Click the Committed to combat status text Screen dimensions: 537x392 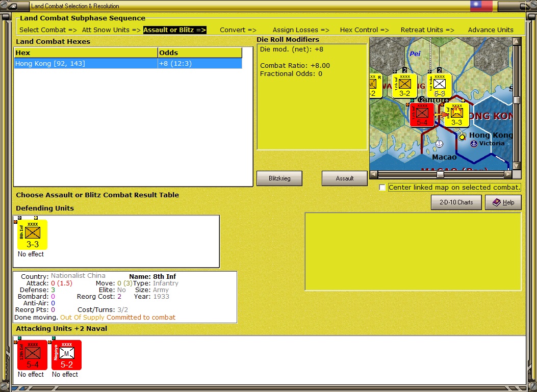coord(141,318)
